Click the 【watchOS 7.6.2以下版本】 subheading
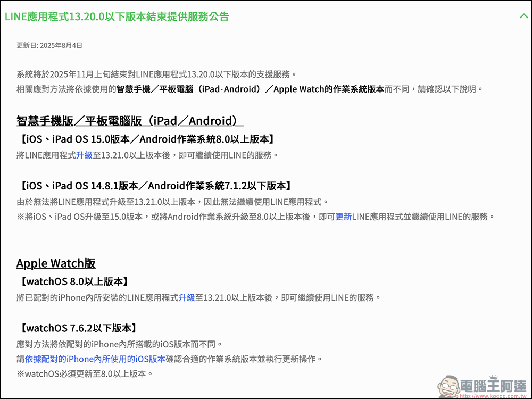Screen dimensions: 532x399 pos(79,328)
